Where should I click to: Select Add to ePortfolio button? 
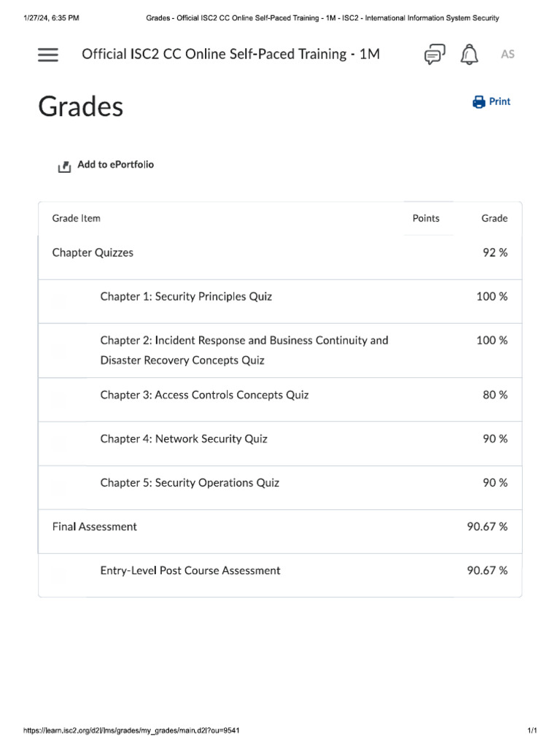point(106,166)
